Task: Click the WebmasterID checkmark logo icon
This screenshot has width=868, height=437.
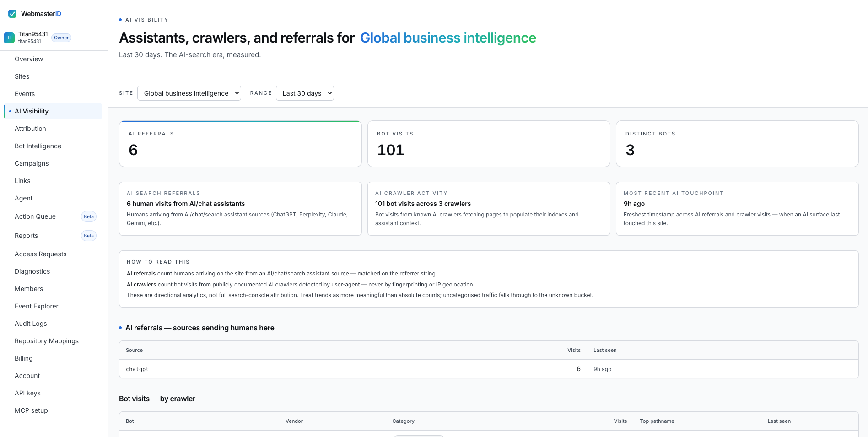Action: (x=12, y=14)
